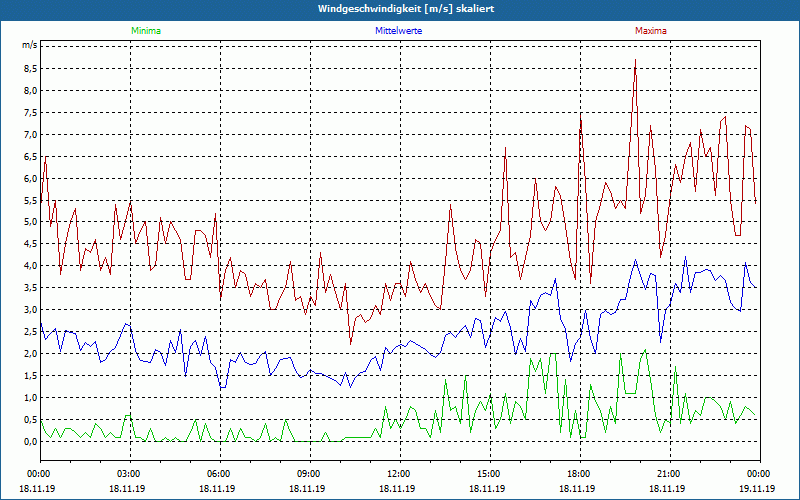Click the 0,5 y-axis value

pos(31,419)
